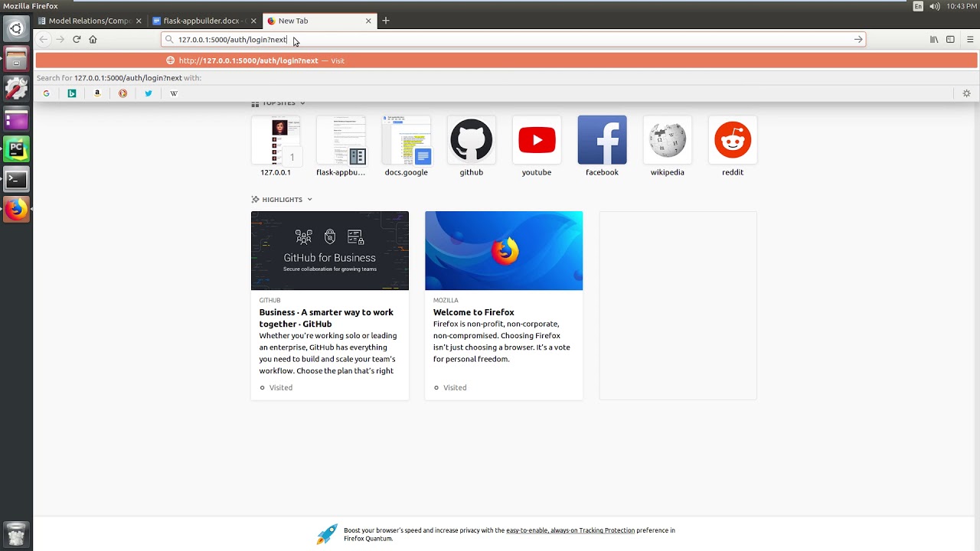This screenshot has height=551, width=980.
Task: Click Firefox icon in launcher
Action: pyautogui.click(x=16, y=210)
